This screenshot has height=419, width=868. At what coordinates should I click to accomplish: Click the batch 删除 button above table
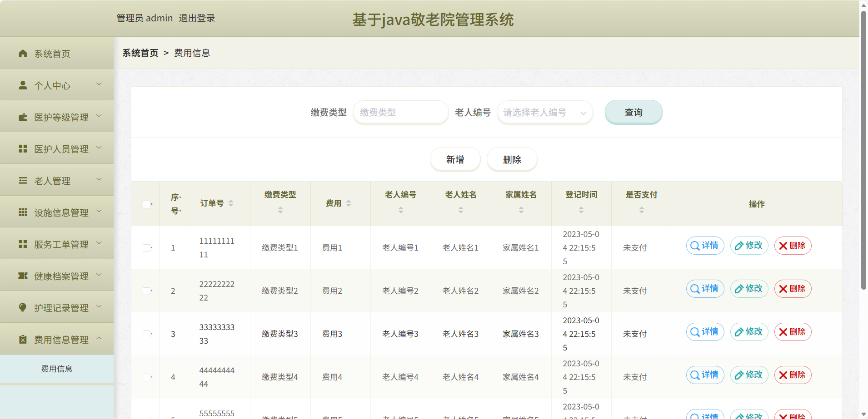512,159
